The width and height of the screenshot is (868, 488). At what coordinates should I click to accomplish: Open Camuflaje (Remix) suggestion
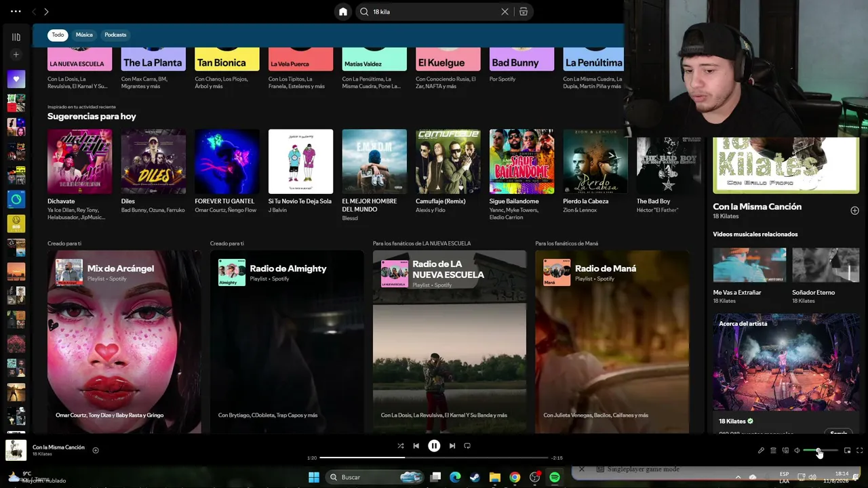[448, 171]
